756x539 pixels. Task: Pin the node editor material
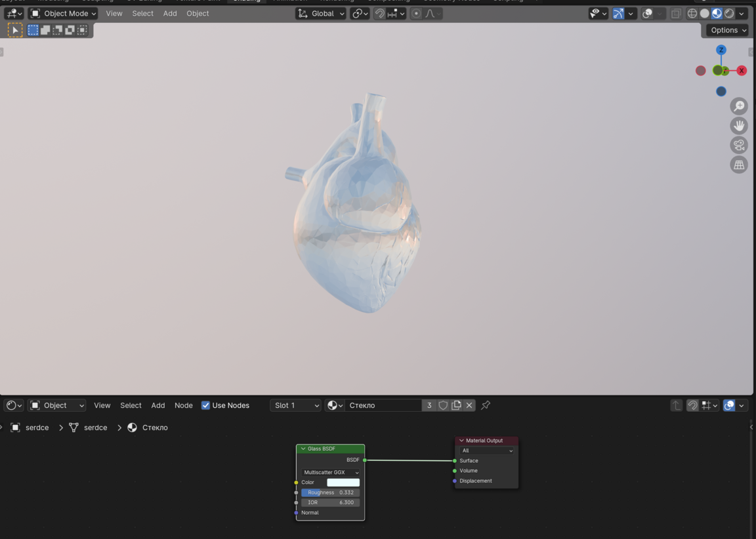click(486, 405)
